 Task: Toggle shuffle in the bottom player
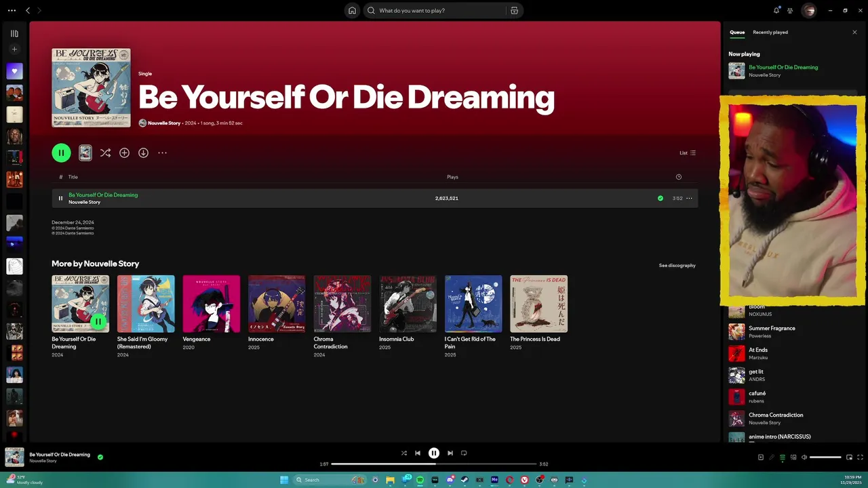404,453
